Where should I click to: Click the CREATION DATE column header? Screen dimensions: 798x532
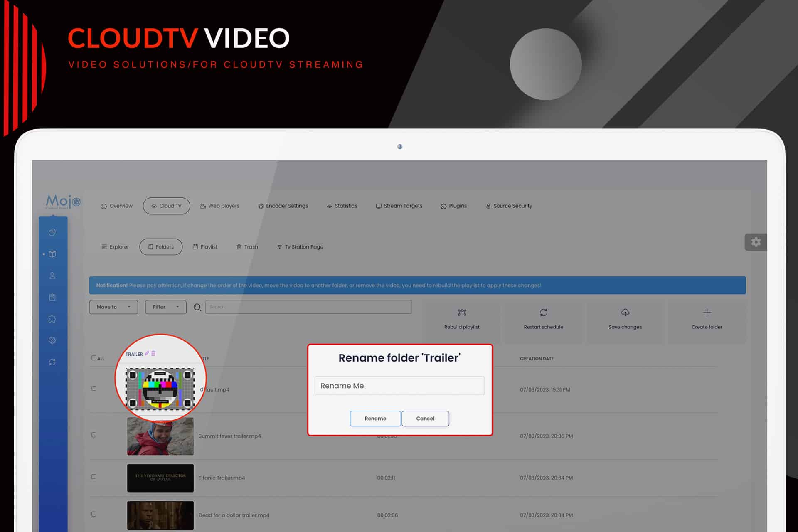pos(537,359)
